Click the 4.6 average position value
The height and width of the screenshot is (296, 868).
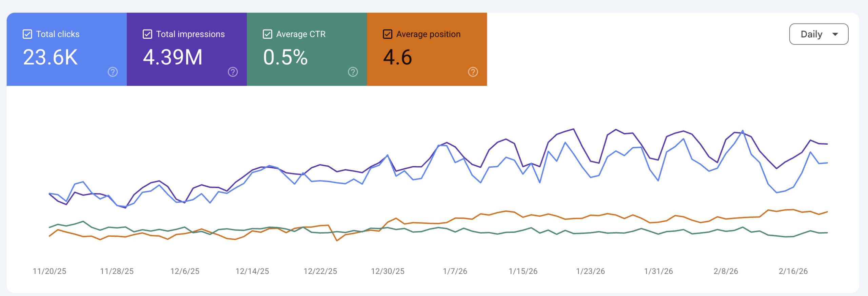pos(397,57)
